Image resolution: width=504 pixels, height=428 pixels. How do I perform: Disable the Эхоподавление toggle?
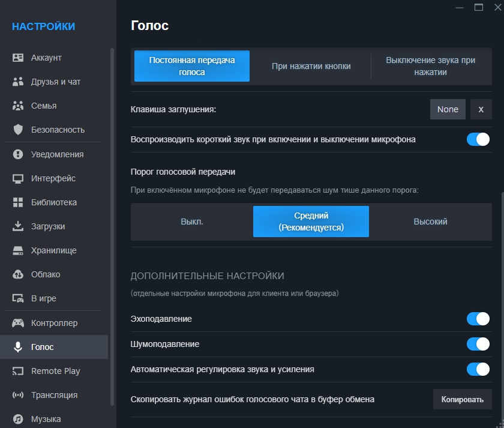pyautogui.click(x=478, y=319)
